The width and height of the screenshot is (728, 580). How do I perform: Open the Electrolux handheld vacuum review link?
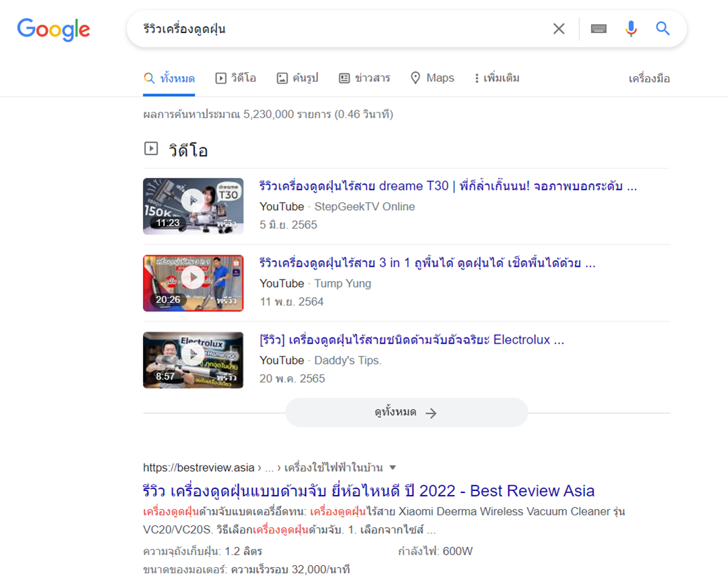pos(412,340)
